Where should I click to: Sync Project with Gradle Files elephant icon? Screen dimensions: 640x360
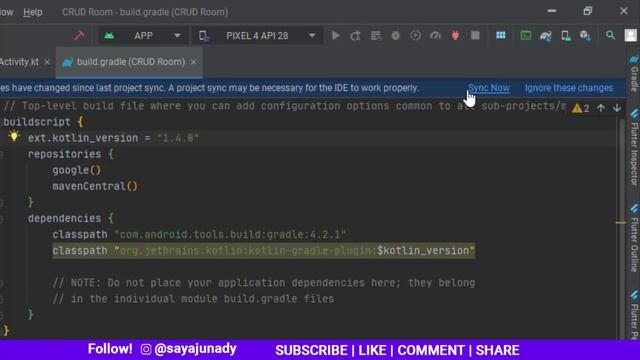click(546, 36)
